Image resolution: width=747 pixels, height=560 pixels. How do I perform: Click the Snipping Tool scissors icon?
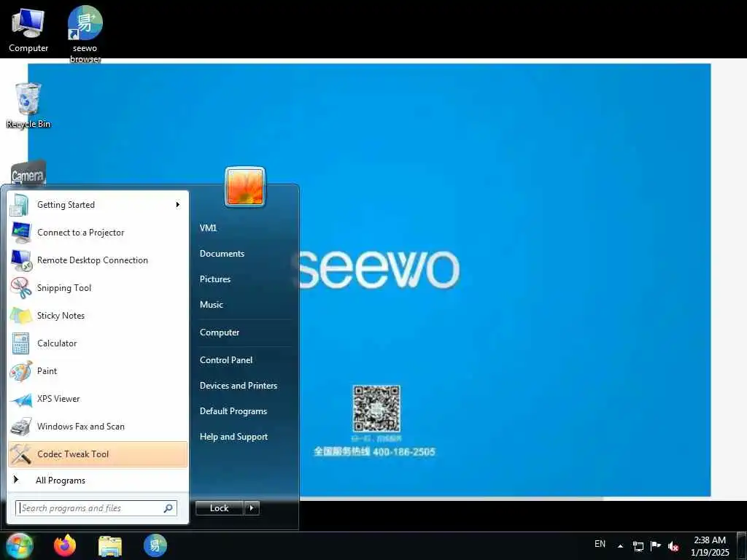click(x=20, y=288)
